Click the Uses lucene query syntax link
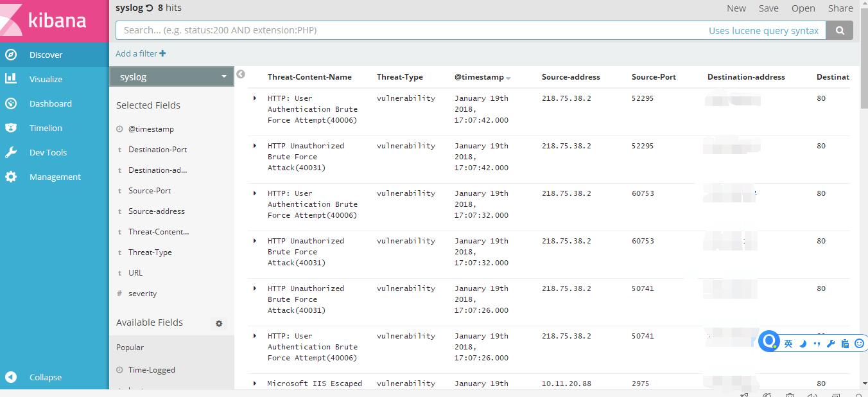 point(763,30)
